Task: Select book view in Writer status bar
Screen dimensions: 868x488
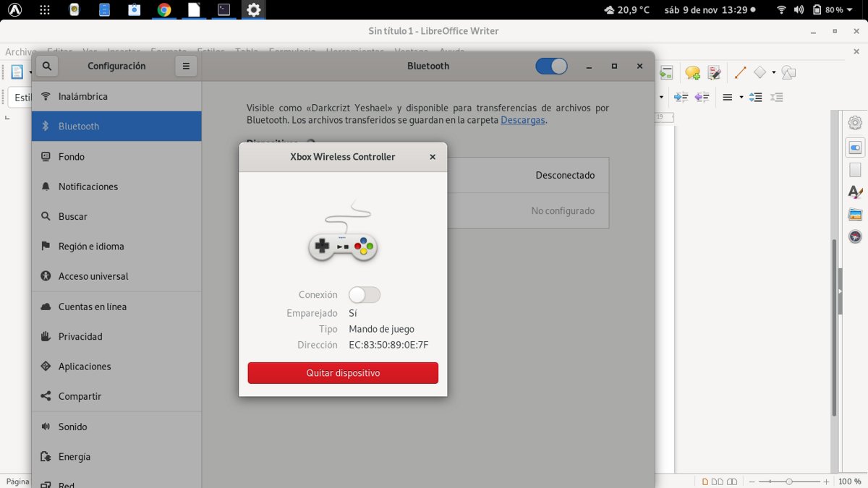Action: point(733,481)
